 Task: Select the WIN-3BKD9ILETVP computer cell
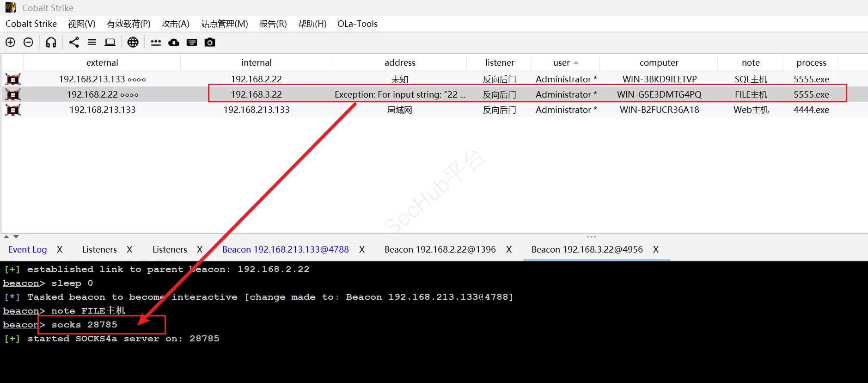point(659,79)
